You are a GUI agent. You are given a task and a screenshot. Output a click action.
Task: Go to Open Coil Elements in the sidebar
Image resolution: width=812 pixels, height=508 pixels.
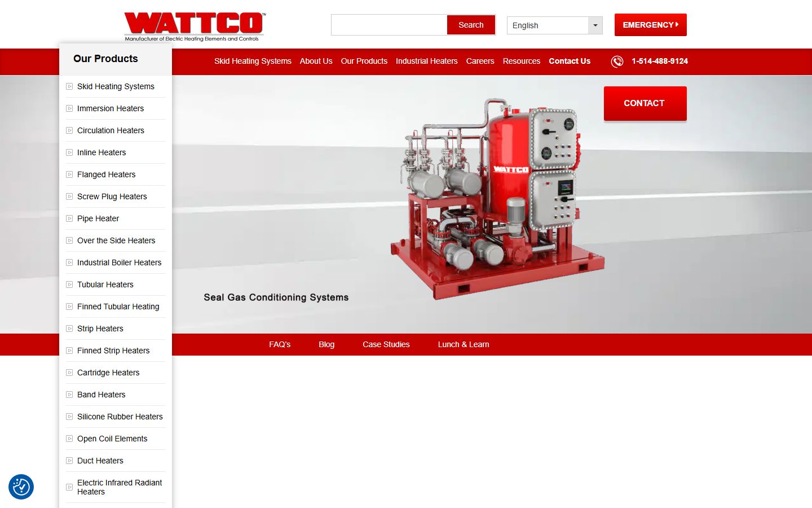[x=112, y=439]
